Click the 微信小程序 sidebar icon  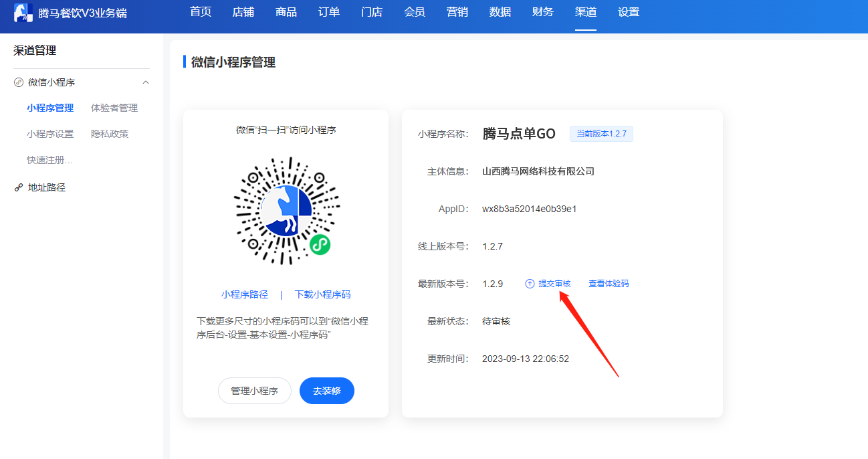pyautogui.click(x=19, y=82)
